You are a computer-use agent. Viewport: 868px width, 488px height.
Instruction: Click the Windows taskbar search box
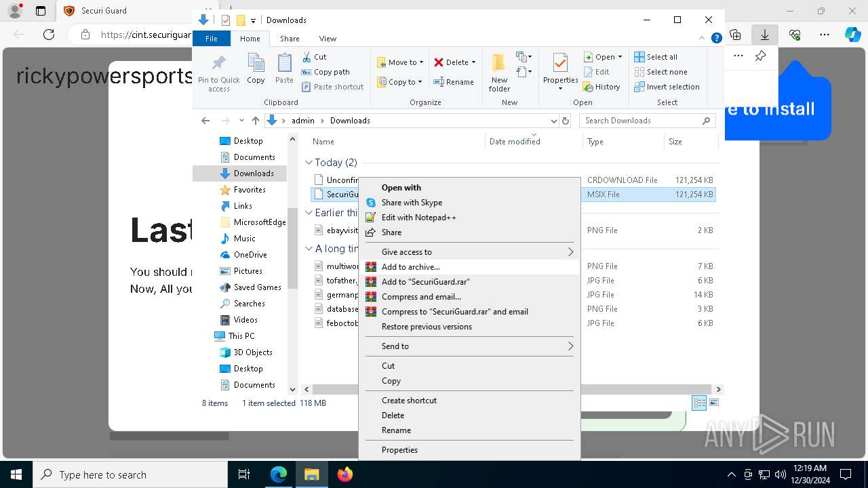(130, 474)
